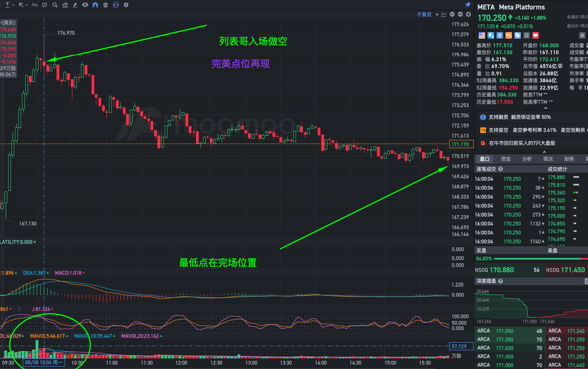Open chart drawing settings gear
The image size is (588, 369).
pyautogui.click(x=126, y=5)
